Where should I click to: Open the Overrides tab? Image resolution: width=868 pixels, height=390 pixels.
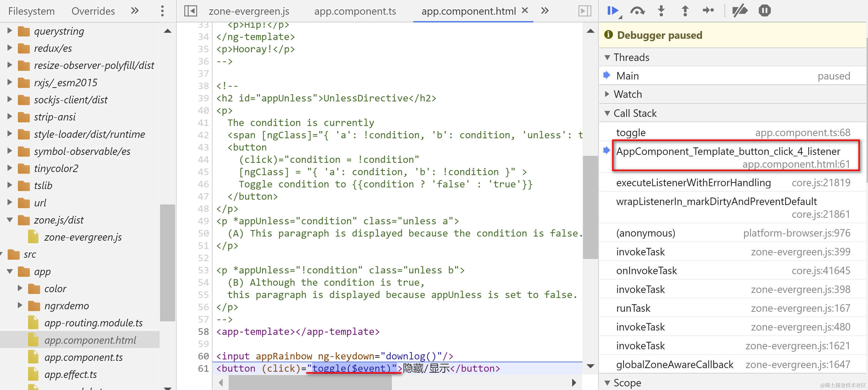click(x=93, y=11)
